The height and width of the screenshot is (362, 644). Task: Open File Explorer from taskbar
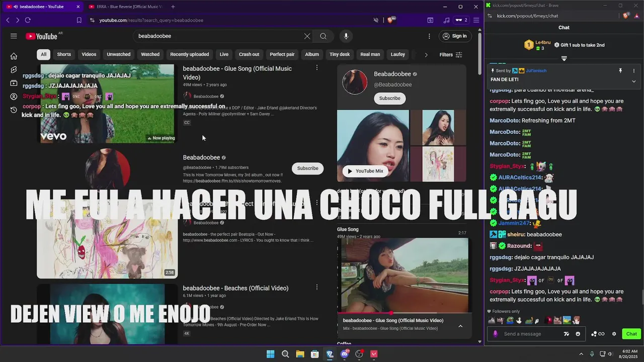(x=300, y=354)
